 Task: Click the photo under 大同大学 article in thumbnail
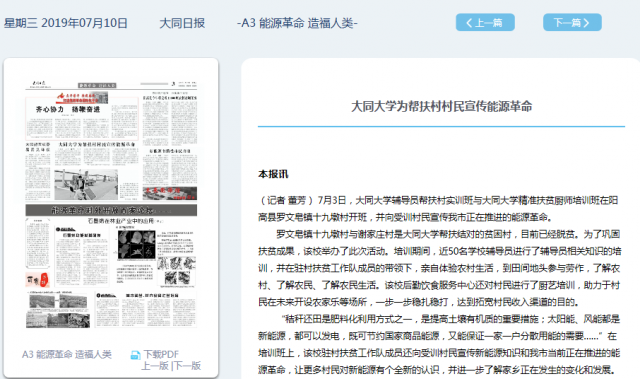point(86,184)
